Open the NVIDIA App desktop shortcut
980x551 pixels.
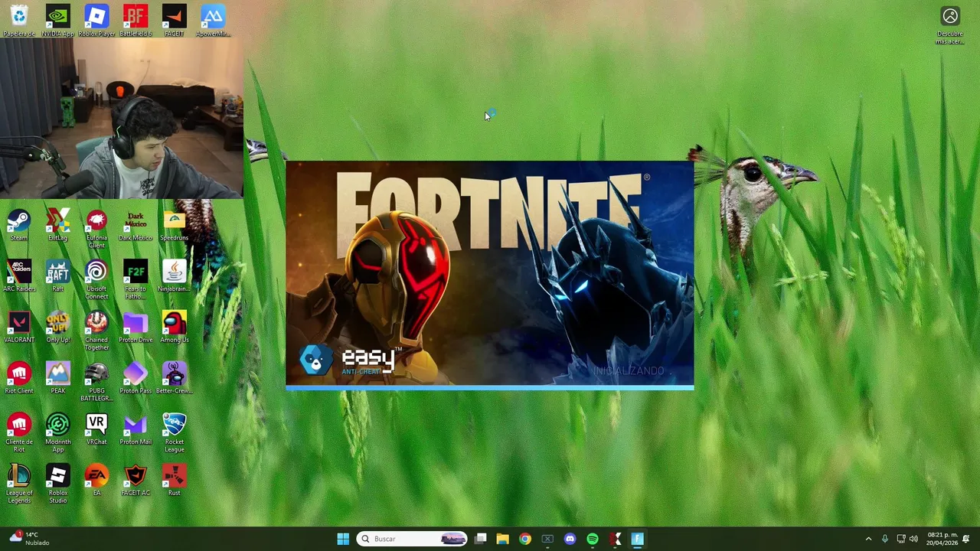coord(58,21)
